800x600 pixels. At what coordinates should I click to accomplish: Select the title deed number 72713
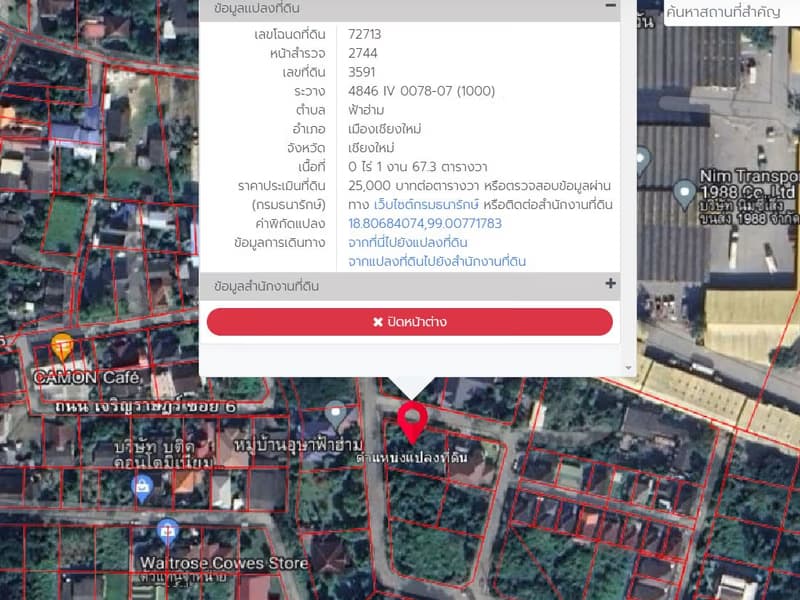click(x=364, y=34)
